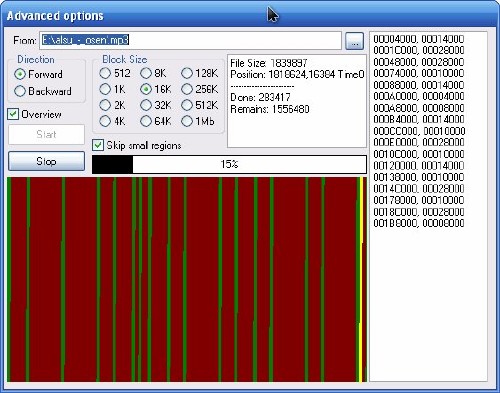Select the 000CC000, 00010000 list entry
Screen dimensions: 500x393
pyautogui.click(x=419, y=131)
